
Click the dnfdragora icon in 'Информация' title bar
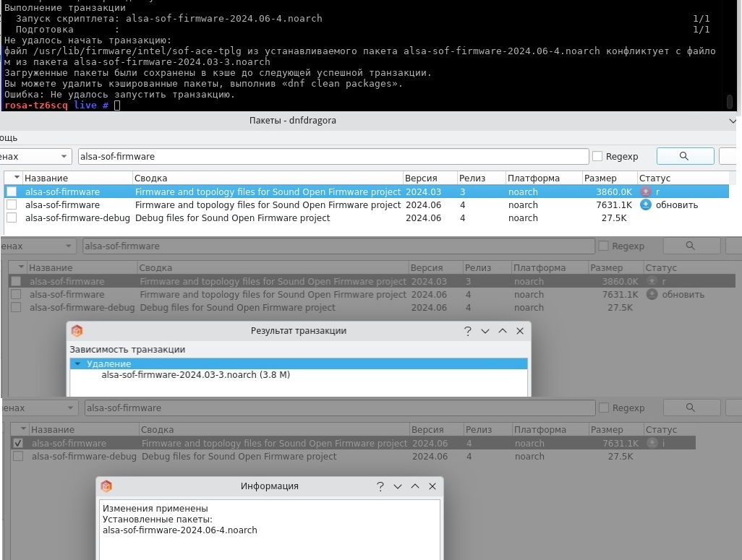coord(106,486)
